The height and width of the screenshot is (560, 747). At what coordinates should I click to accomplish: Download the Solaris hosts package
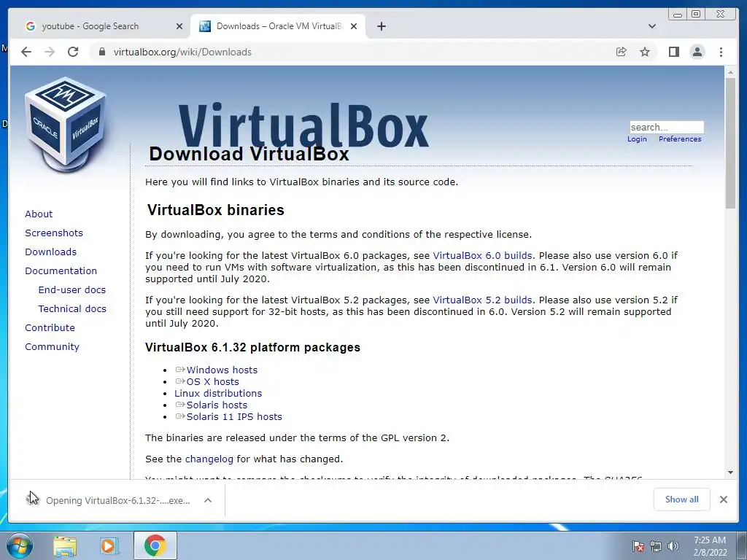click(217, 405)
